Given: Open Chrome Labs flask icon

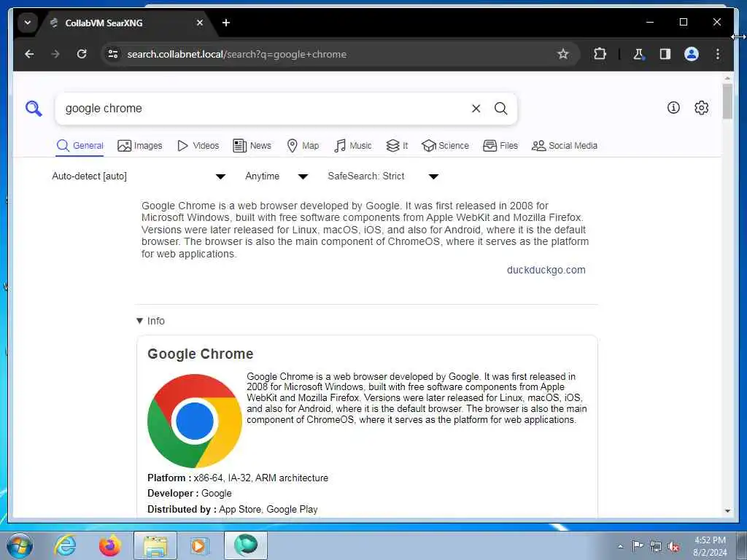Looking at the screenshot, I should tap(638, 54).
